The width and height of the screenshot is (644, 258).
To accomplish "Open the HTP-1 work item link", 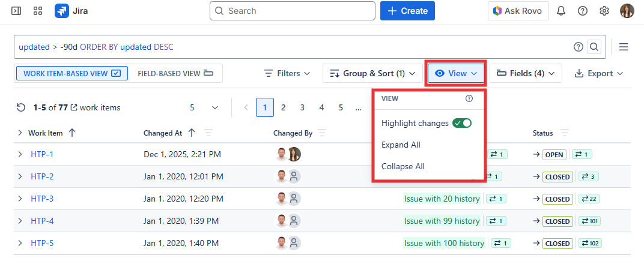I will (42, 154).
